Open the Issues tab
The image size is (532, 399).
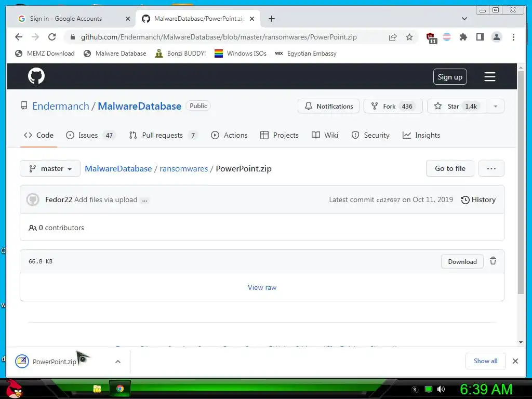[x=90, y=136]
